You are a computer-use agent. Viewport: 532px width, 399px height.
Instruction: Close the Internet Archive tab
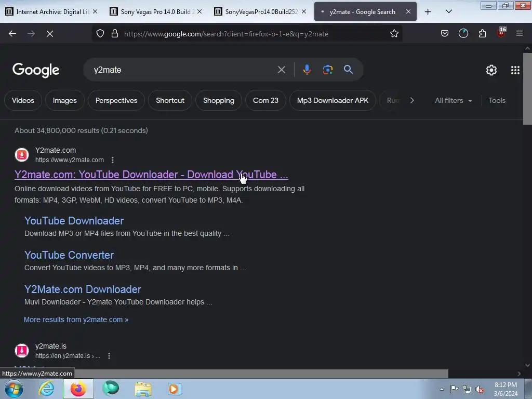pyautogui.click(x=96, y=11)
